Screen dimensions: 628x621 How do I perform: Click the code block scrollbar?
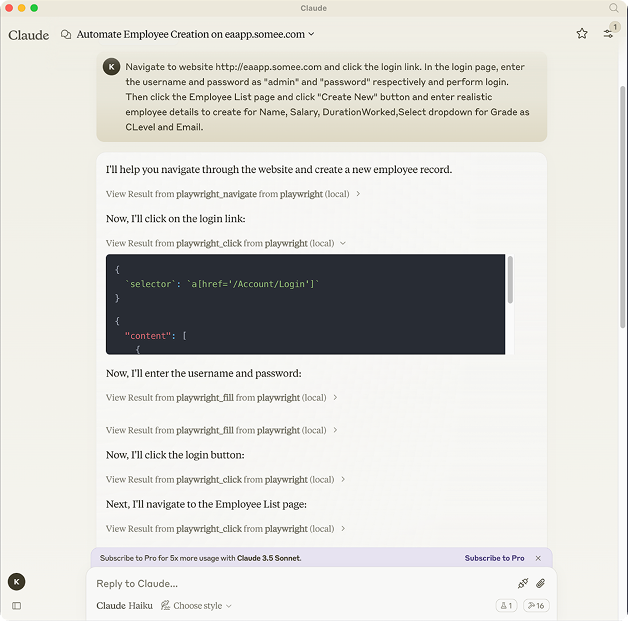point(510,279)
